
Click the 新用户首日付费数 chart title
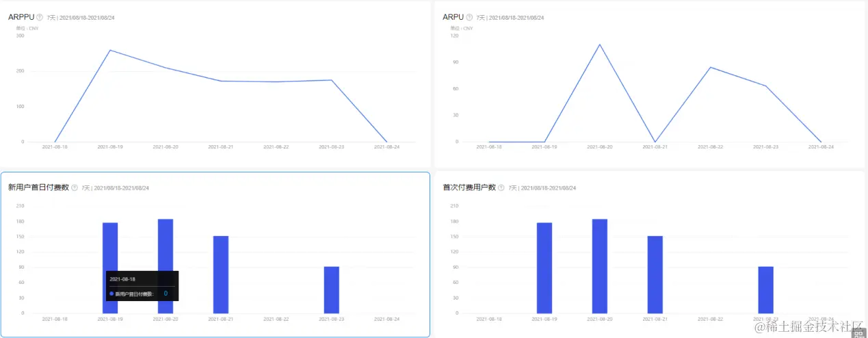point(38,187)
